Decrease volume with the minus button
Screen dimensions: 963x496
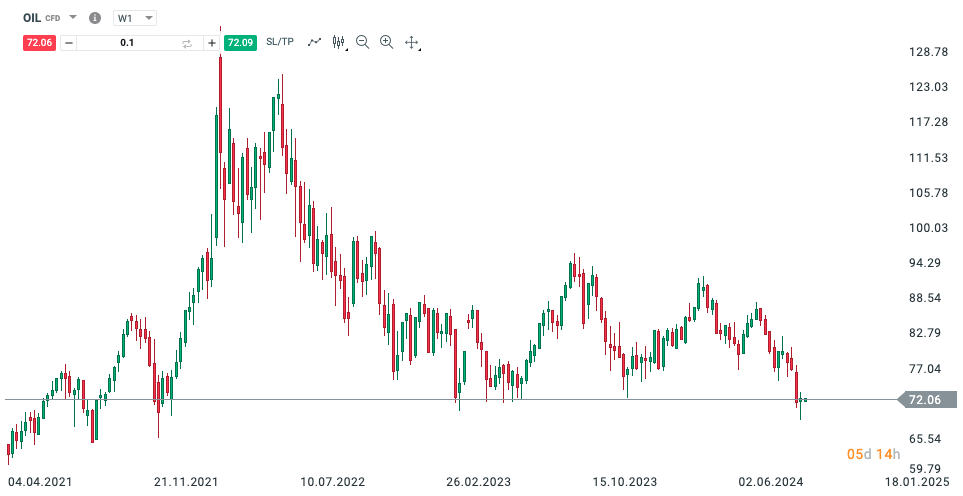[69, 43]
